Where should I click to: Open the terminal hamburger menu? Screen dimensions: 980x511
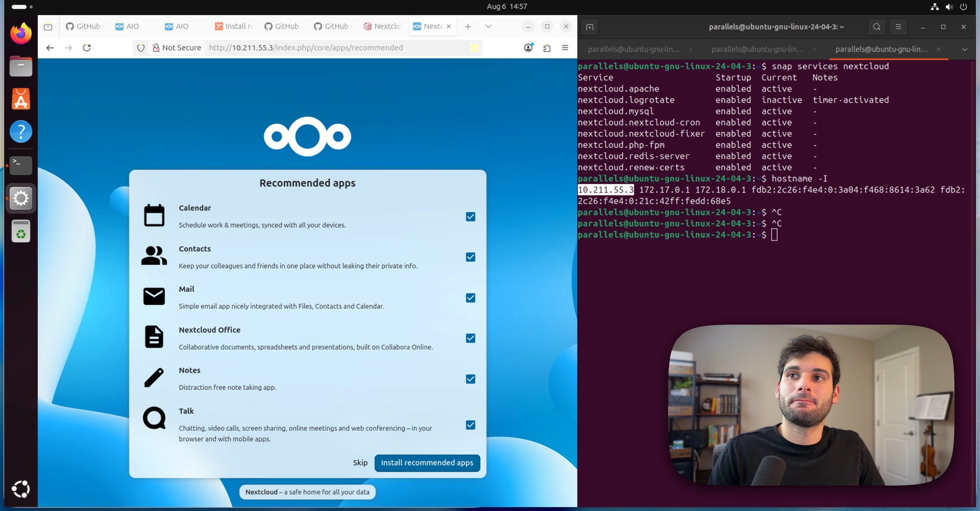898,27
